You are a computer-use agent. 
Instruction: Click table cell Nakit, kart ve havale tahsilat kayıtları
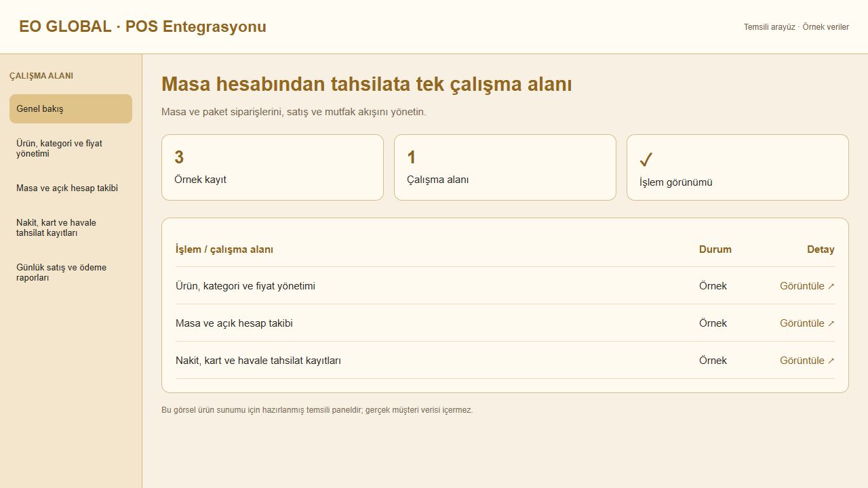point(258,361)
